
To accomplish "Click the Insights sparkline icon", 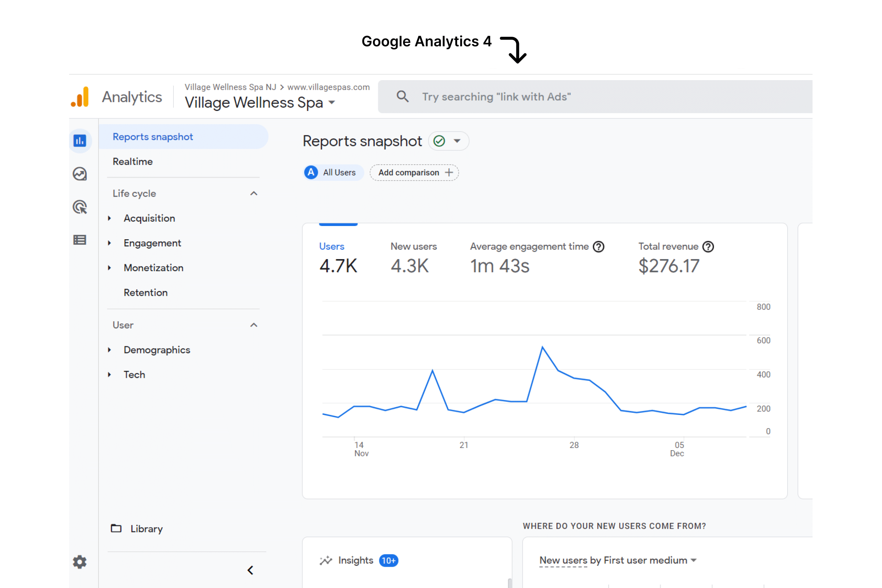I will coord(326,561).
